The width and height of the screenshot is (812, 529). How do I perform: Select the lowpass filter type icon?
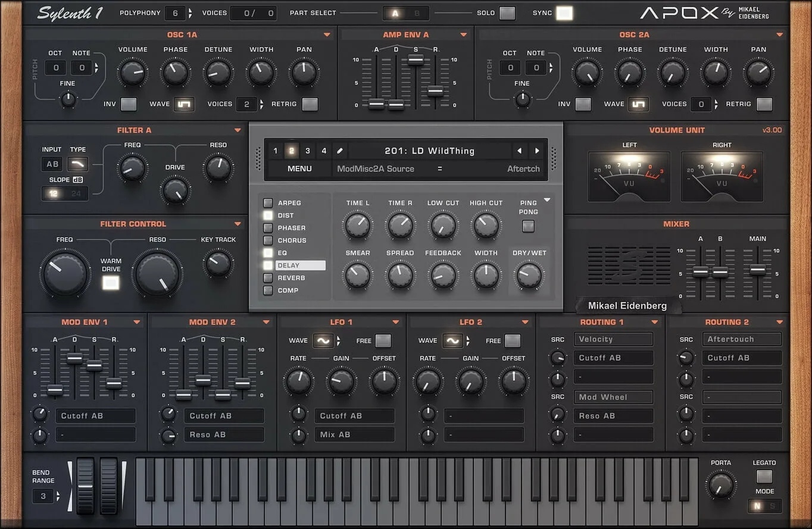(x=78, y=164)
